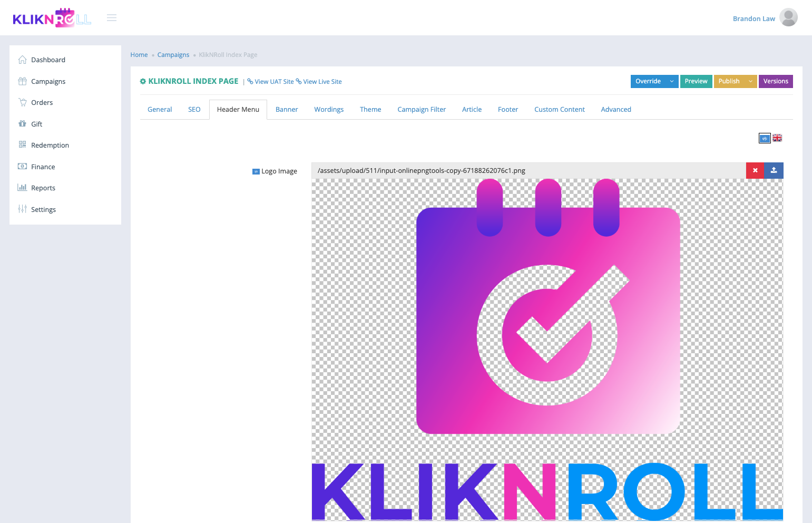Remove logo image with red X button
Viewport: 812px width, 523px height.
pyautogui.click(x=755, y=170)
